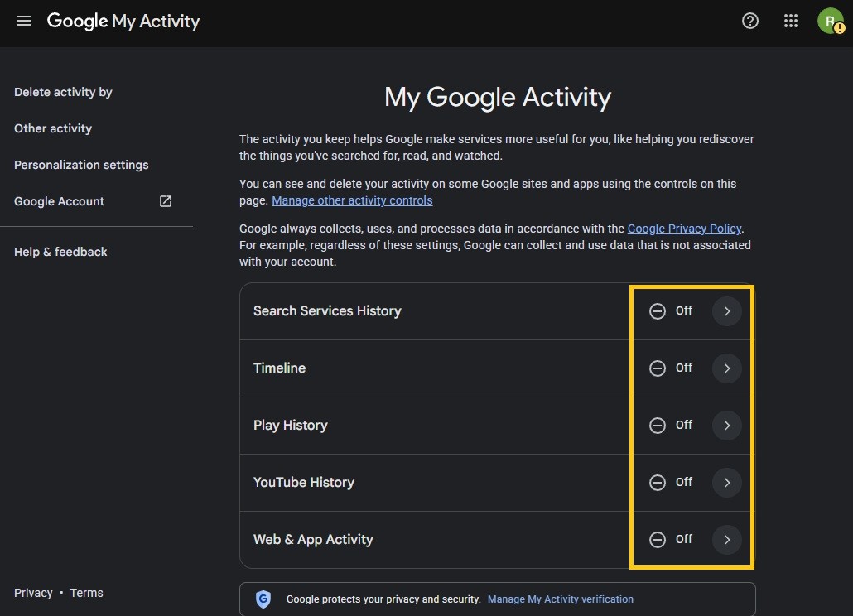
Task: Click the Off status icon for Timeline
Action: [658, 368]
